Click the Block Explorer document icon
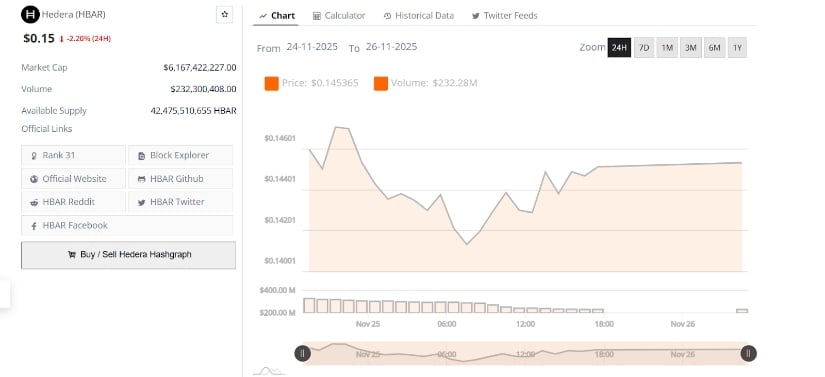 pyautogui.click(x=141, y=156)
